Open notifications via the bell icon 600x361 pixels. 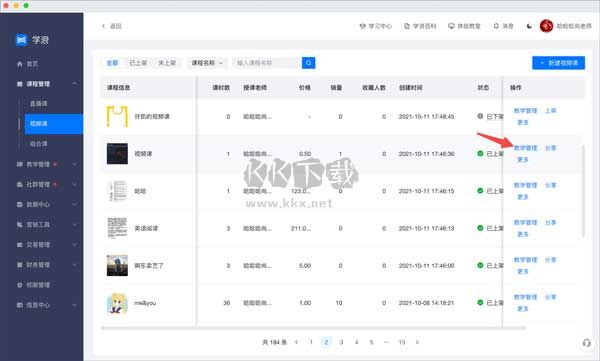[496, 26]
